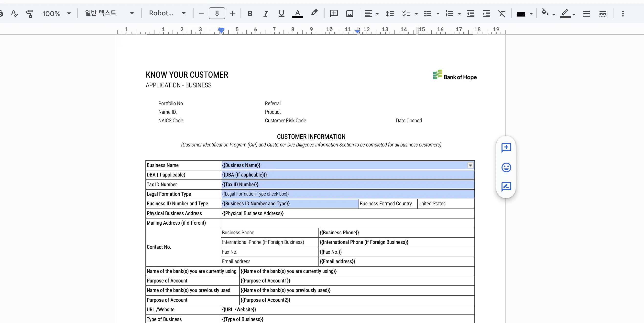644x323 pixels.
Task: Expand the numbered list style arrow
Action: [459, 14]
